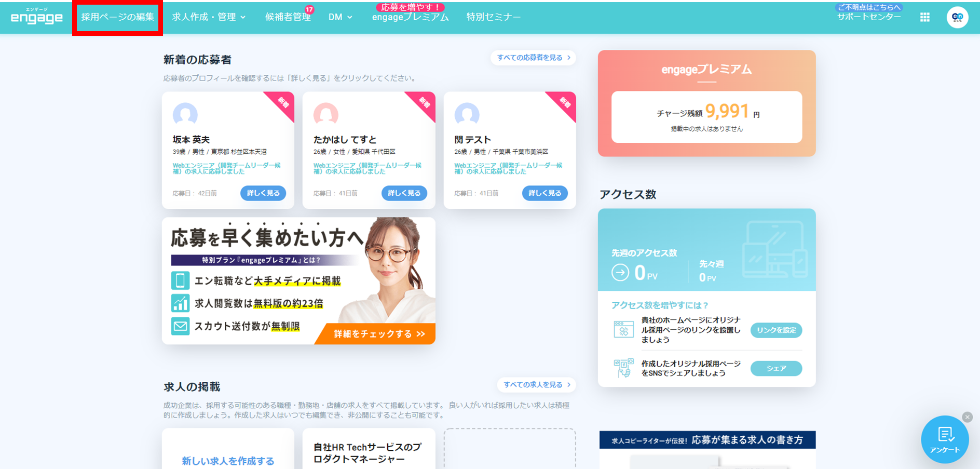The width and height of the screenshot is (980, 469).
Task: Click the candidate notification badge 17
Action: [x=309, y=9]
